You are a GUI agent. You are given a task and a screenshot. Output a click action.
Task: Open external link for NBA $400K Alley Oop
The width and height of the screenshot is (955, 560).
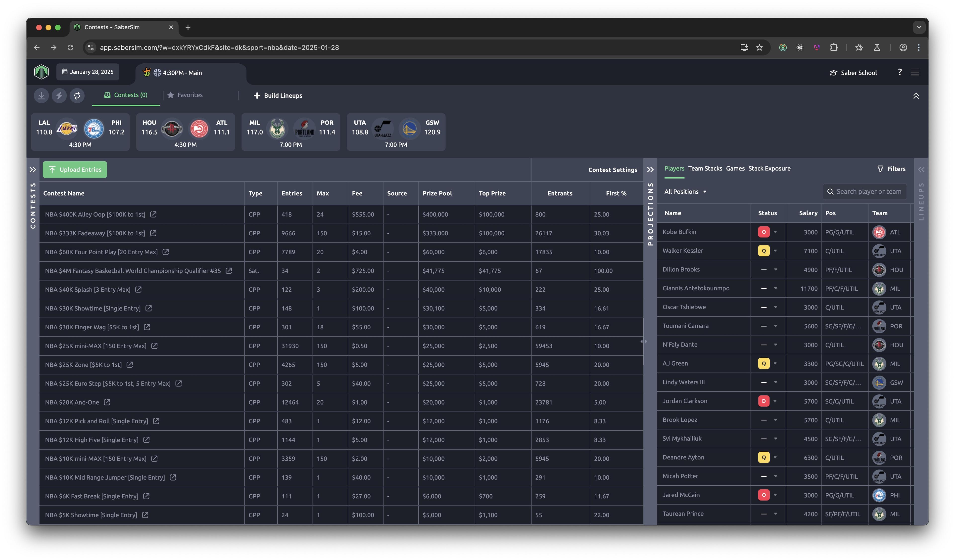click(x=153, y=214)
